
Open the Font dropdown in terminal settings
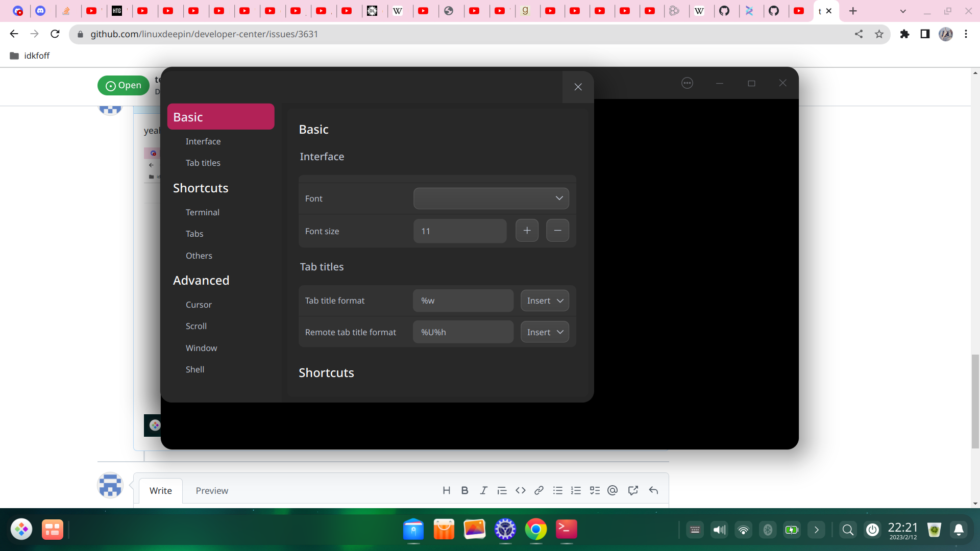click(x=491, y=198)
